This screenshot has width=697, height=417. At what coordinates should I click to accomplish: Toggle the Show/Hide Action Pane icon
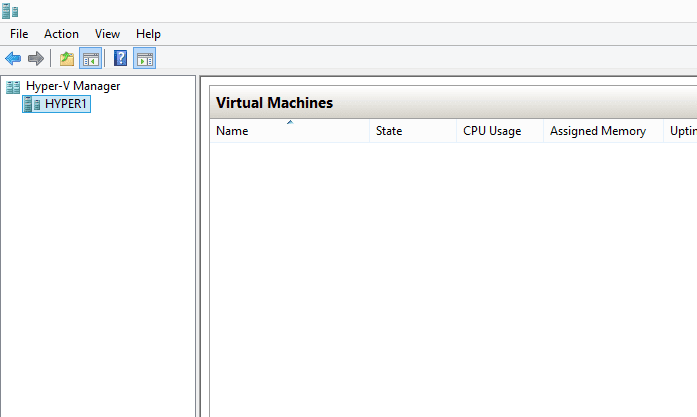point(144,58)
